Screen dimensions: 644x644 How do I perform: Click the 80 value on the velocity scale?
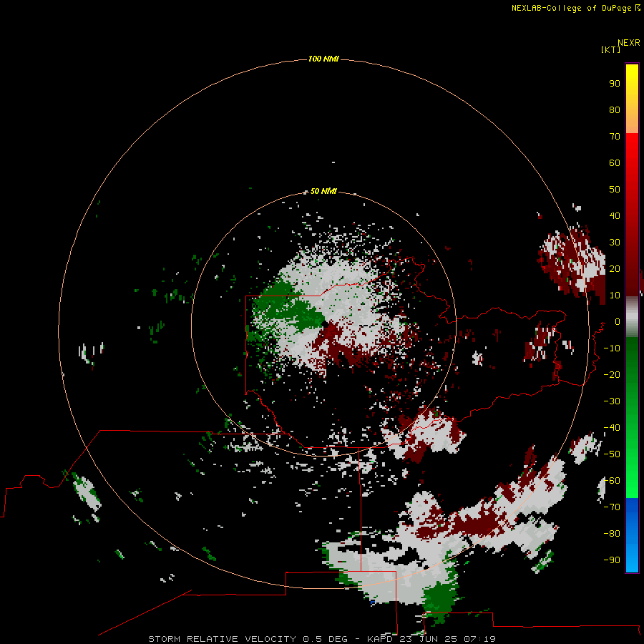tap(615, 110)
